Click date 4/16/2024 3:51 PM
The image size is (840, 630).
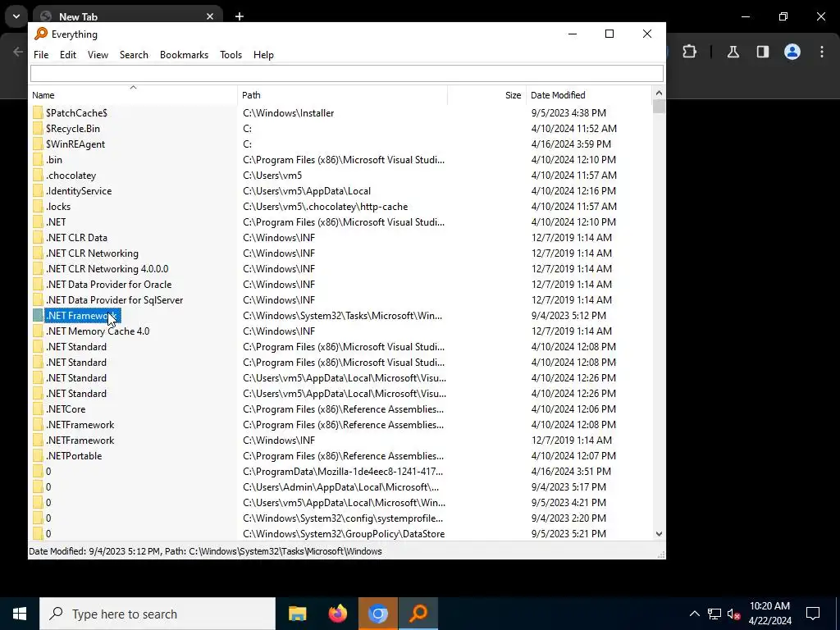pyautogui.click(x=571, y=472)
